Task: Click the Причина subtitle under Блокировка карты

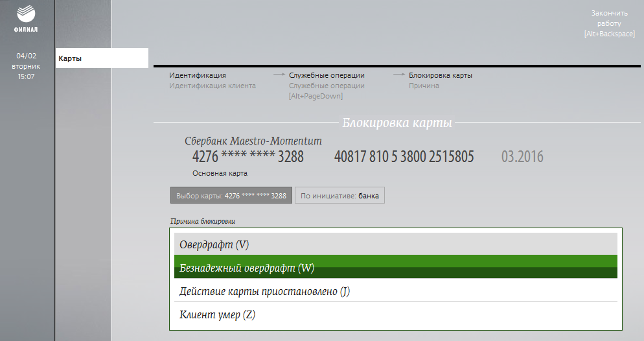Action: 424,86
